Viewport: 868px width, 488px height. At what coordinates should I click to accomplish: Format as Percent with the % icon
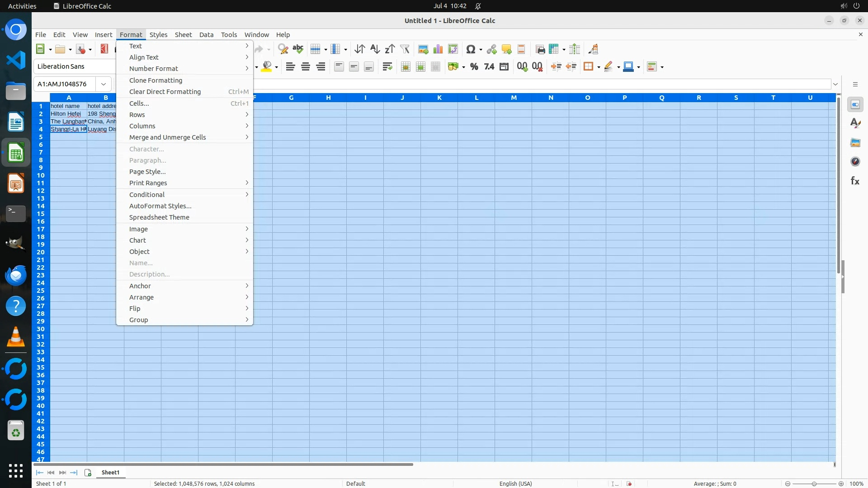[474, 67]
